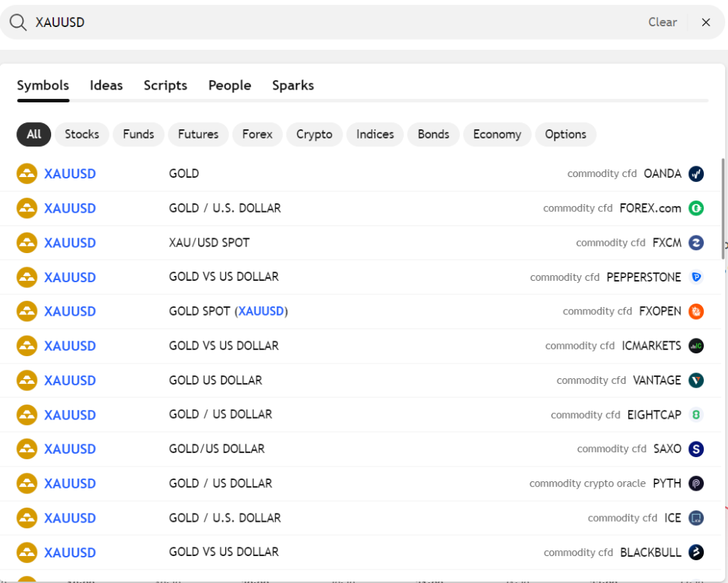Image resolution: width=728 pixels, height=583 pixels.
Task: Click the FOREX.com green logo icon
Action: point(695,208)
